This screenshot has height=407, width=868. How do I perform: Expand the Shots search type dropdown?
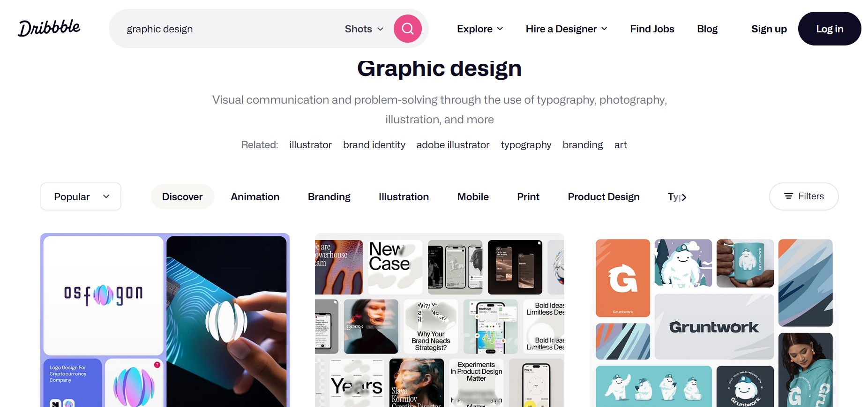pyautogui.click(x=364, y=29)
